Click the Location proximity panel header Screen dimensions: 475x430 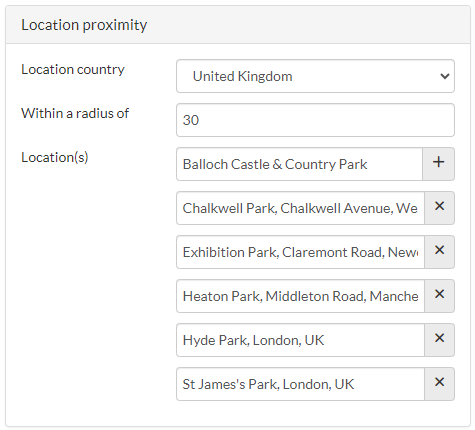coord(238,25)
